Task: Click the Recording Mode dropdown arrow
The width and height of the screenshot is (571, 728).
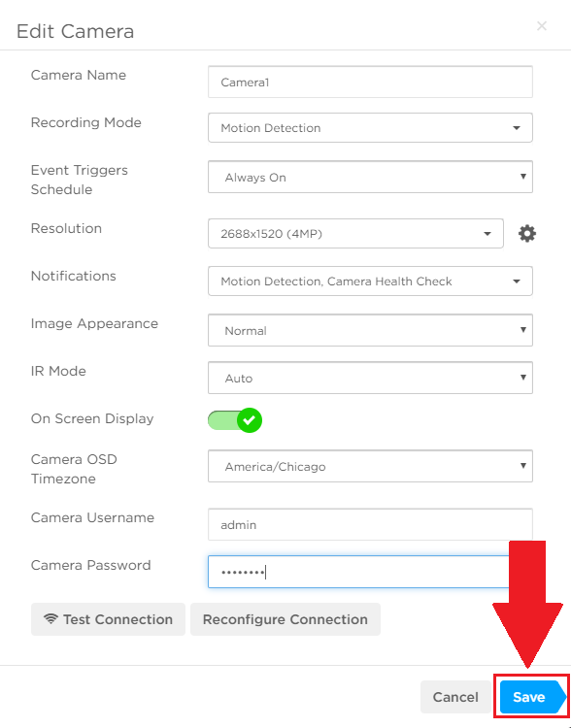Action: click(x=517, y=128)
